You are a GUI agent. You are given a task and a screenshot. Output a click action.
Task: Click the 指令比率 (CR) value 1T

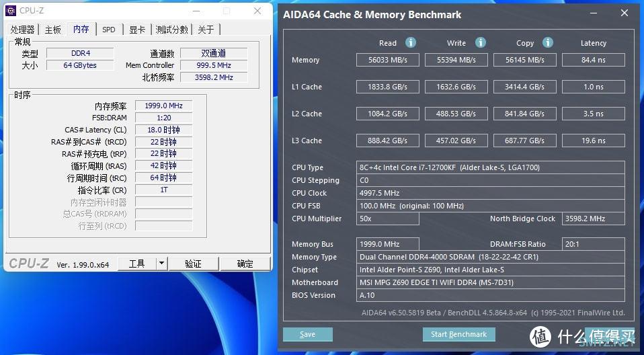(163, 190)
